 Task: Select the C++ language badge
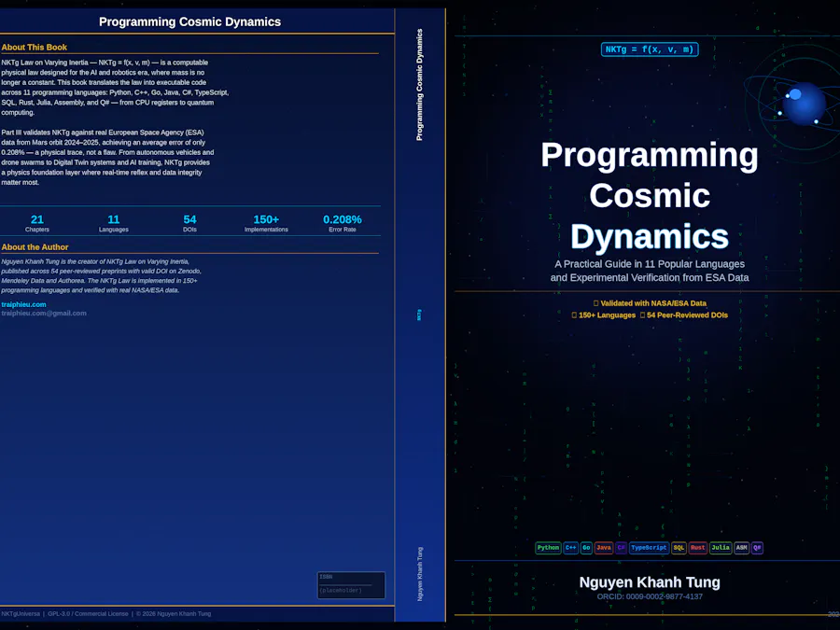click(x=571, y=548)
